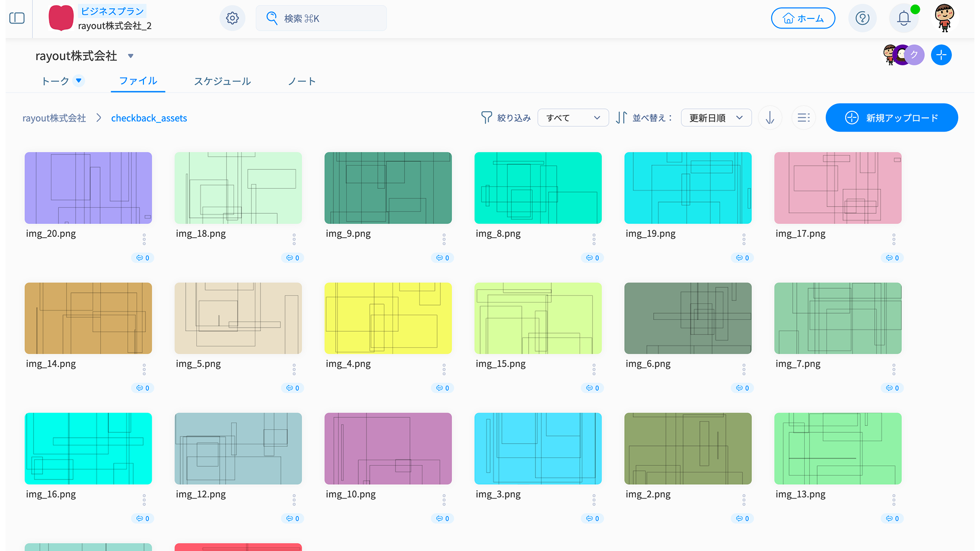This screenshot has height=551, width=980.
Task: Toggle sort direction arrow icon
Action: pos(770,118)
